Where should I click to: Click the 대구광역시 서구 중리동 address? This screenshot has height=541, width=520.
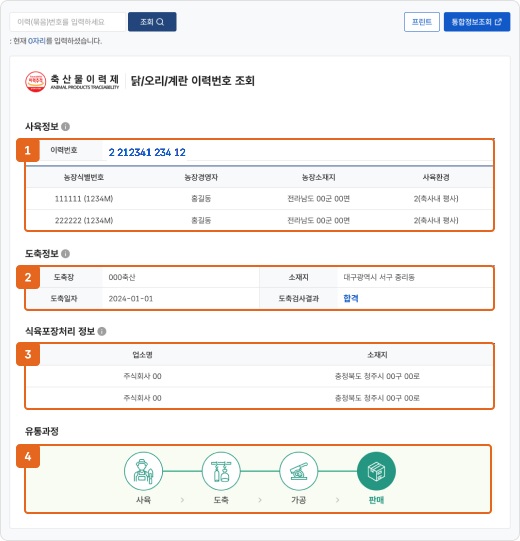[379, 277]
